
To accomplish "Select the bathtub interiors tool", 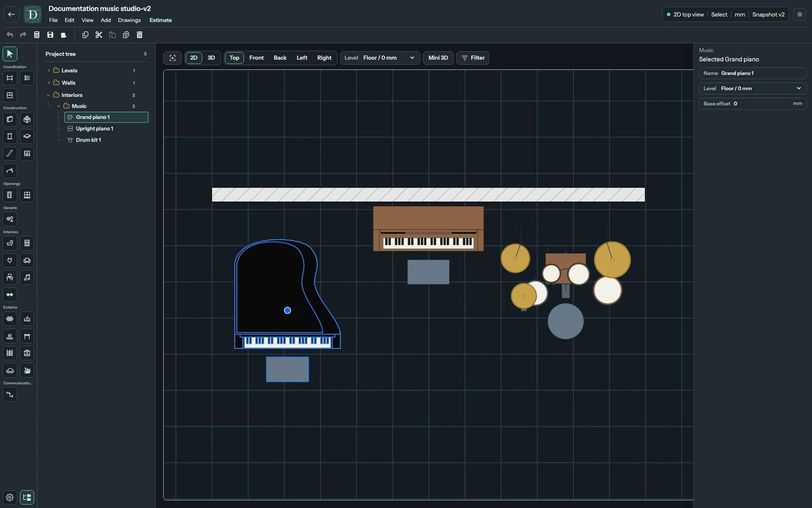I will (x=10, y=243).
